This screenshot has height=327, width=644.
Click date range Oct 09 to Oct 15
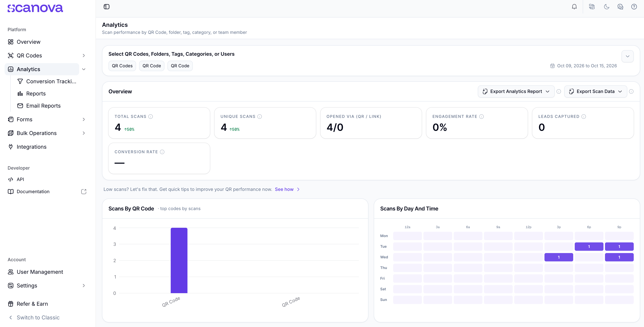(x=587, y=66)
